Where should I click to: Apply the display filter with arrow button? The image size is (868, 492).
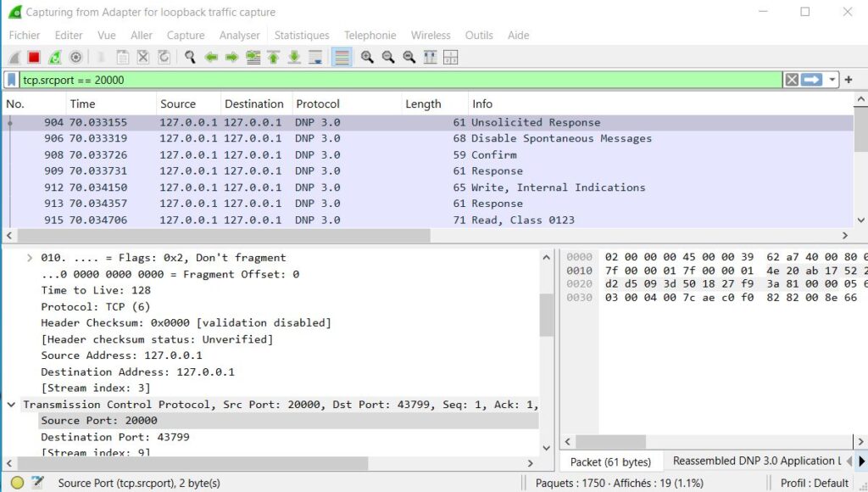pos(811,79)
